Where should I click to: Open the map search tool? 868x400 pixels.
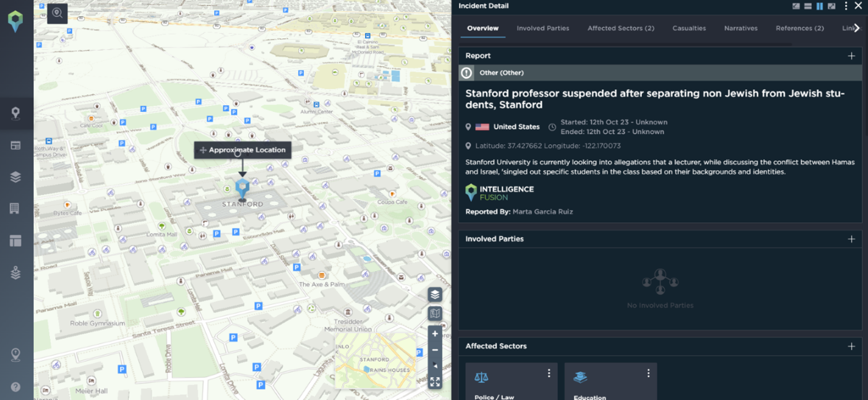(57, 13)
